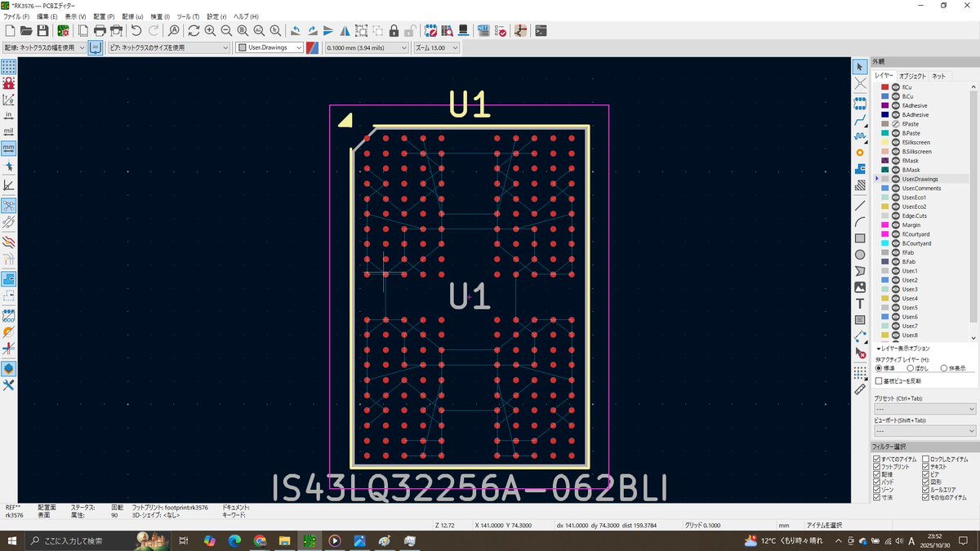Select the draw line tool

tap(860, 205)
